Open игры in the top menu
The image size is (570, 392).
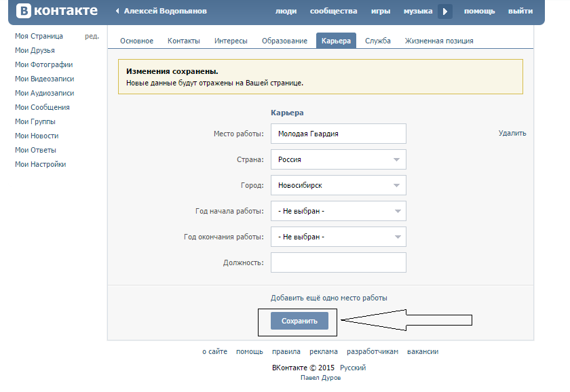[x=381, y=12]
